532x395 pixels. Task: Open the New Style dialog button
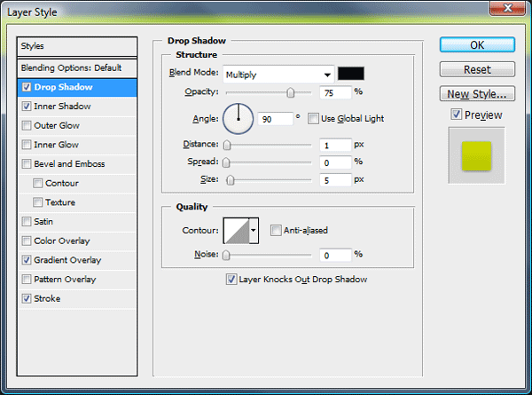[x=477, y=94]
